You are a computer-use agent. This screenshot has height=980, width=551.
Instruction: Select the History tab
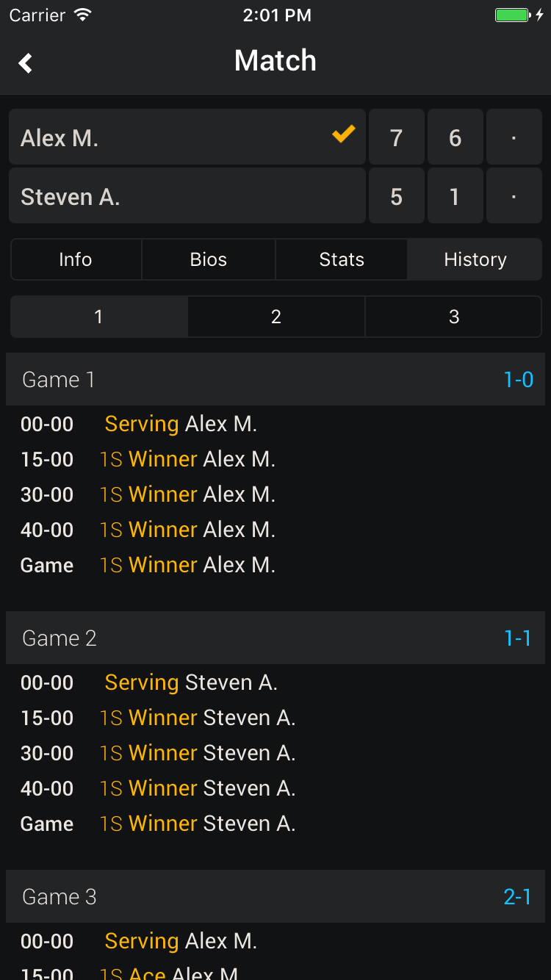click(475, 259)
